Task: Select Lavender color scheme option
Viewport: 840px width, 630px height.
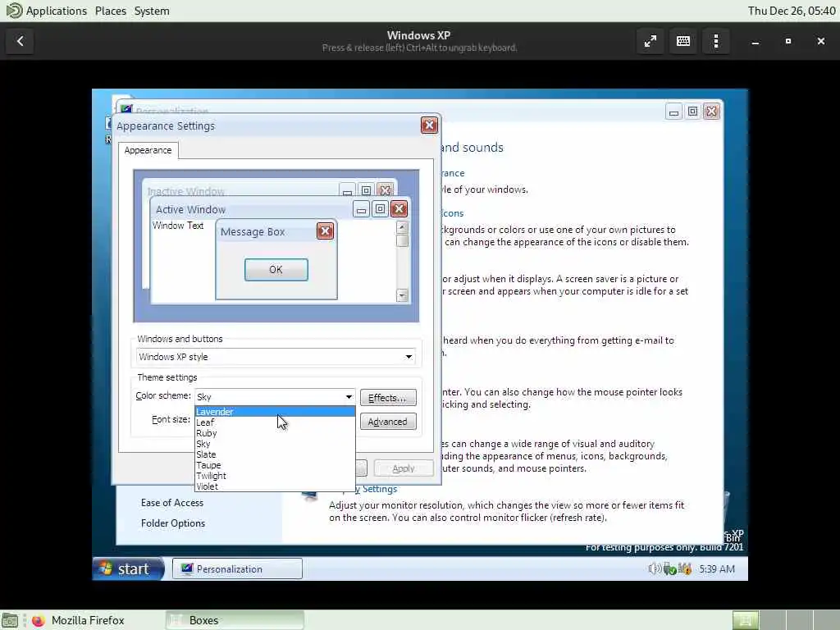Action: [x=275, y=412]
